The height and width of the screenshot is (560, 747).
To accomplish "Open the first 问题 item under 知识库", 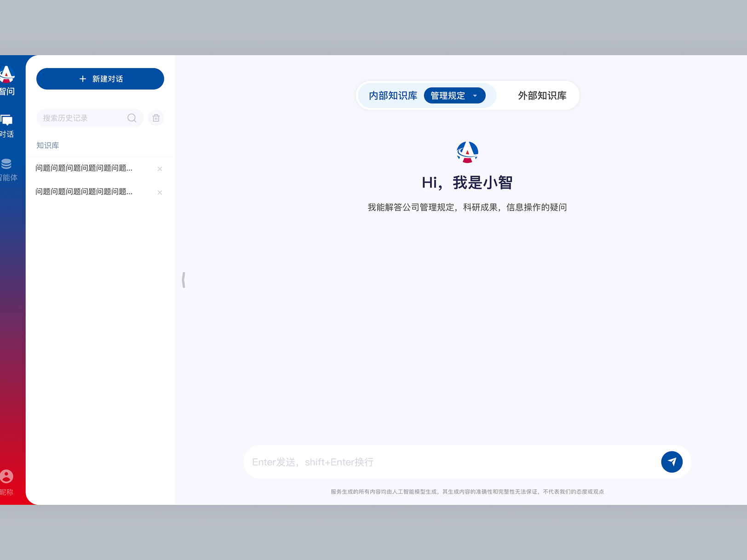I will (84, 168).
